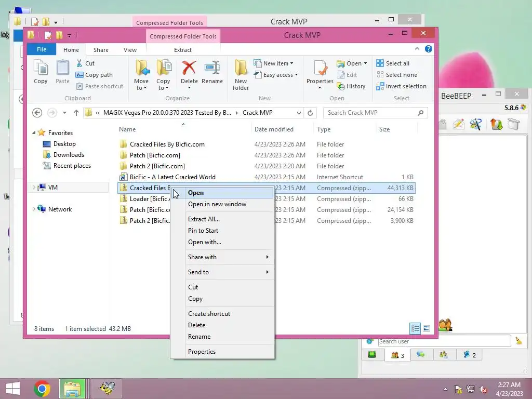This screenshot has width=532, height=399.
Task: Open recent locations dropdown arrow
Action: click(x=64, y=113)
